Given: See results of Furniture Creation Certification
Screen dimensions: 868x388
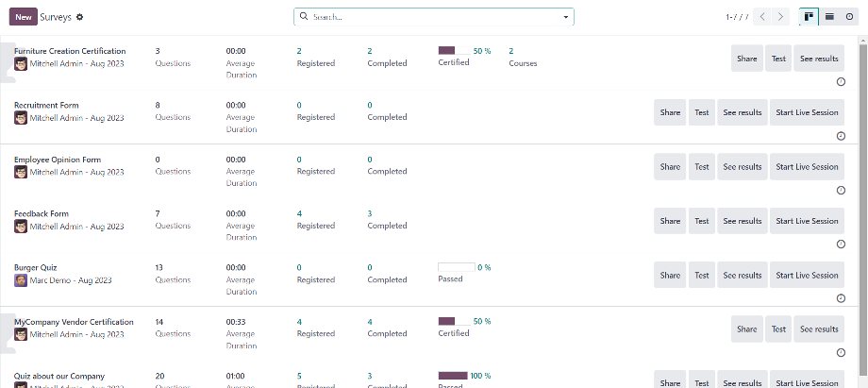Looking at the screenshot, I should [x=819, y=59].
